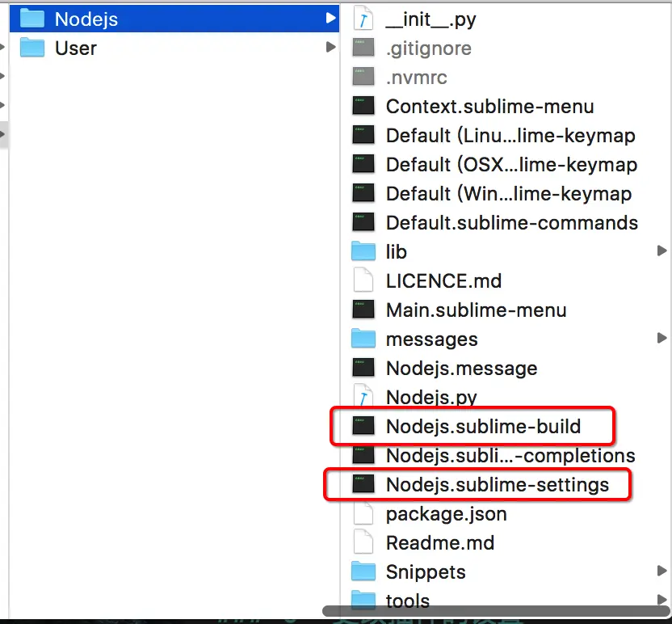Click the Context.sublime-menu file icon

pyautogui.click(x=363, y=106)
